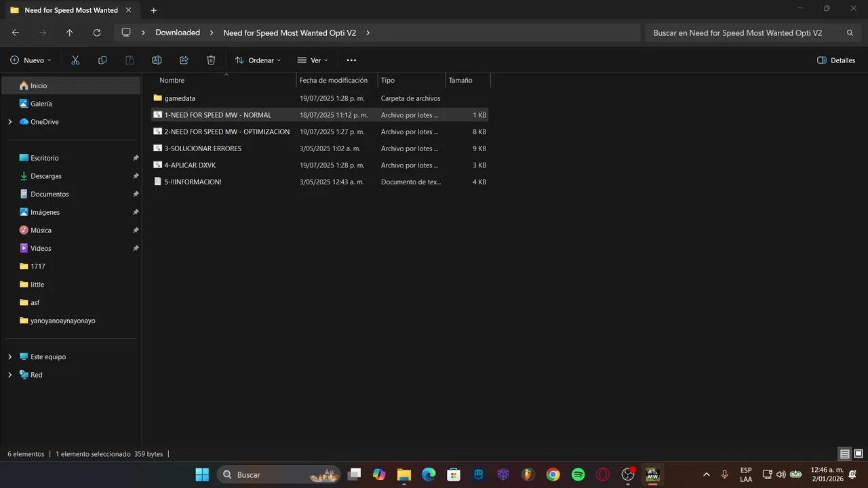Image resolution: width=868 pixels, height=488 pixels.
Task: Click the taskbar Buscar search box
Action: (x=279, y=474)
